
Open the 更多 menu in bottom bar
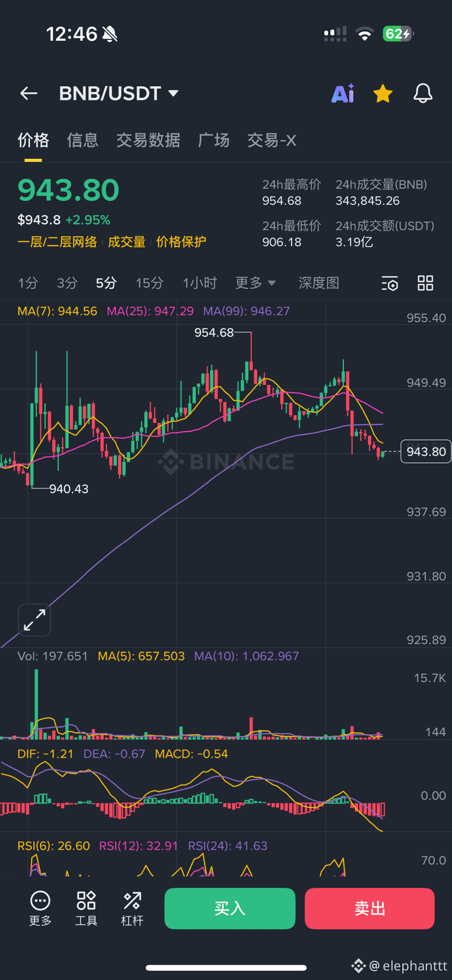(40, 908)
